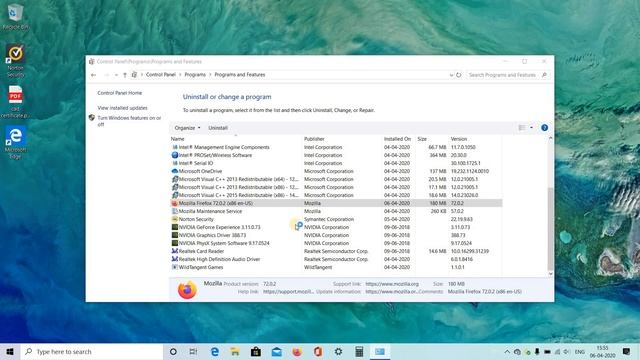Open Control Panel Home link
Image resolution: width=640 pixels, height=360 pixels.
coord(120,93)
